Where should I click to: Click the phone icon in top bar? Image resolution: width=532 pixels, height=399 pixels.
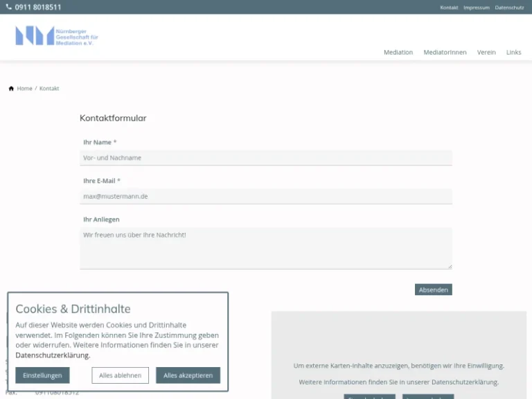coord(9,8)
